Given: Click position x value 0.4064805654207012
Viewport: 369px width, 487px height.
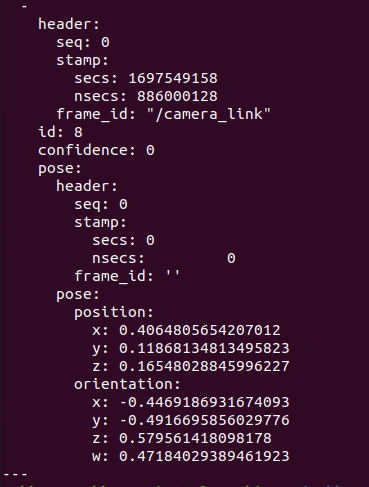Looking at the screenshot, I should (x=200, y=330).
